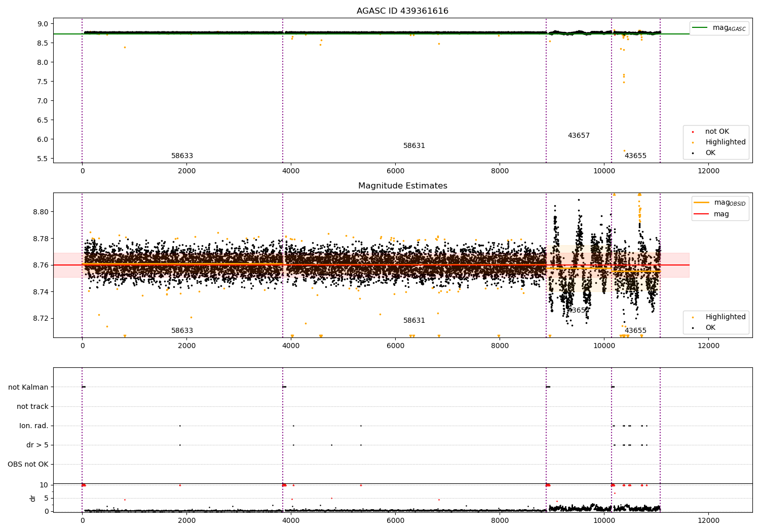Click x-axis tick 4000 under Magnitude Estimates plot

[291, 346]
